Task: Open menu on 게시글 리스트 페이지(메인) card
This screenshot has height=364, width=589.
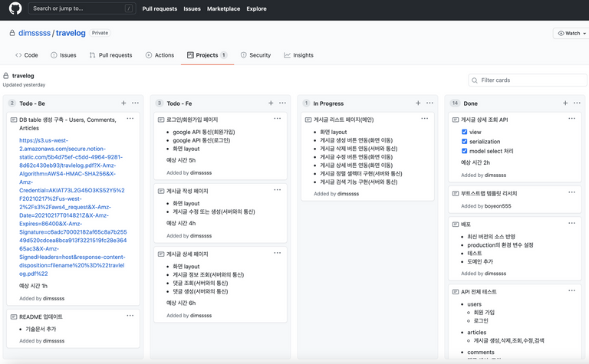Action: pyautogui.click(x=424, y=118)
